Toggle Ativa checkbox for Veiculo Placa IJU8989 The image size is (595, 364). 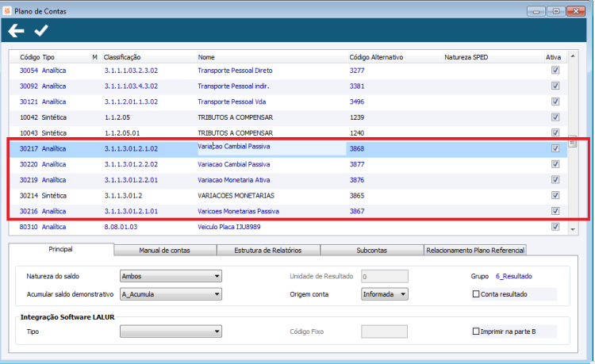click(555, 227)
